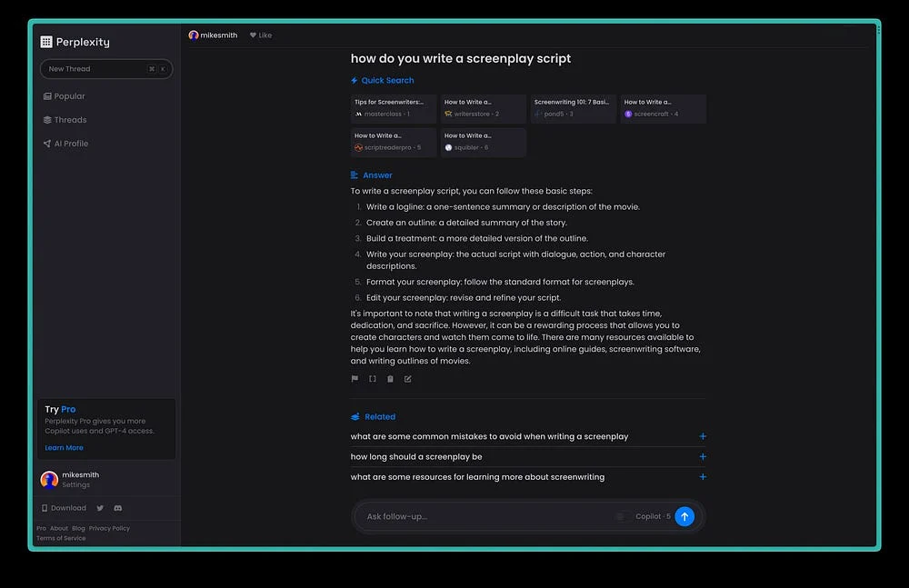This screenshot has width=909, height=588.
Task: Click the mikesmith avatar in sidebar
Action: [x=49, y=480]
